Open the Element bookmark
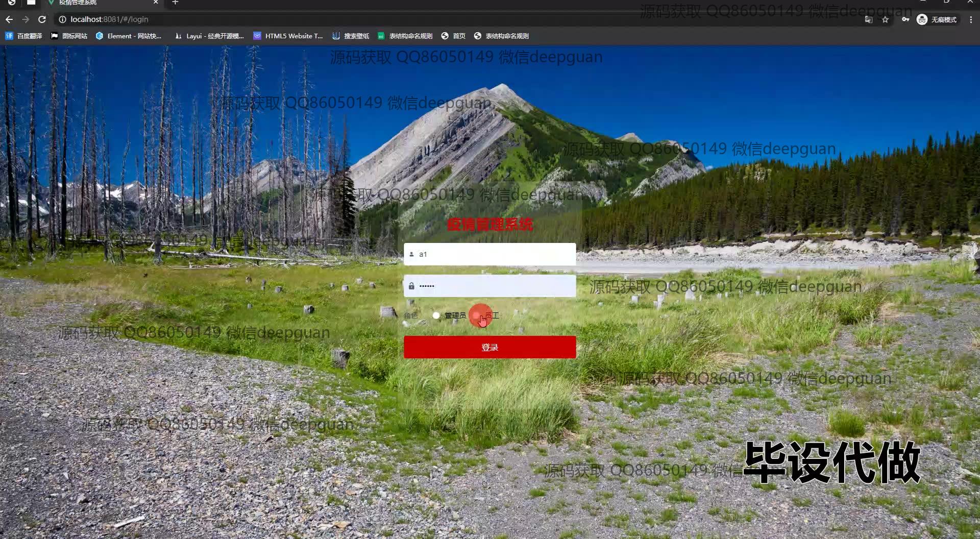The height and width of the screenshot is (539, 980). [129, 36]
